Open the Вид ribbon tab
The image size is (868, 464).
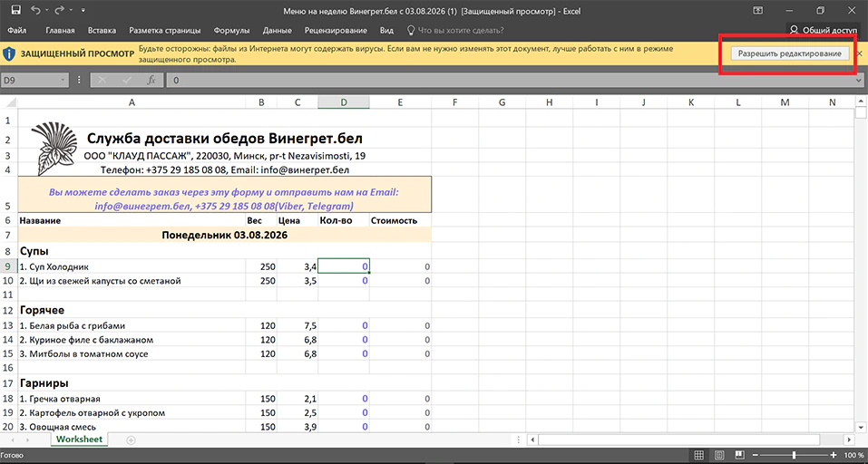[386, 31]
